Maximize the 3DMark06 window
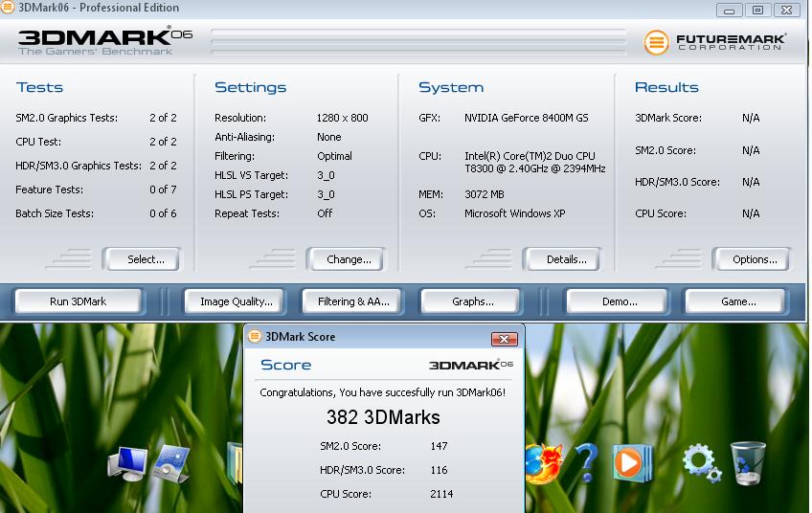The height and width of the screenshot is (513, 812). (757, 11)
